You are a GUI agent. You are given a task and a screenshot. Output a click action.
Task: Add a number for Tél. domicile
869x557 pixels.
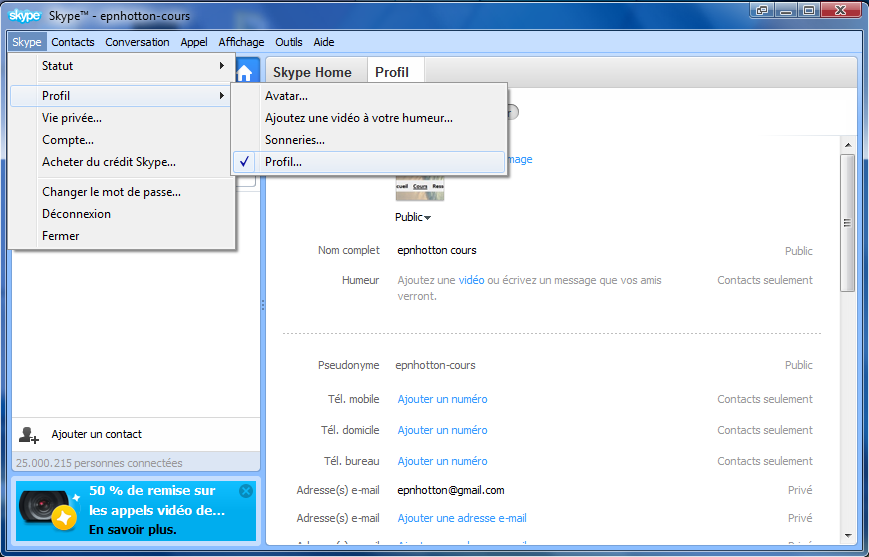click(x=442, y=431)
